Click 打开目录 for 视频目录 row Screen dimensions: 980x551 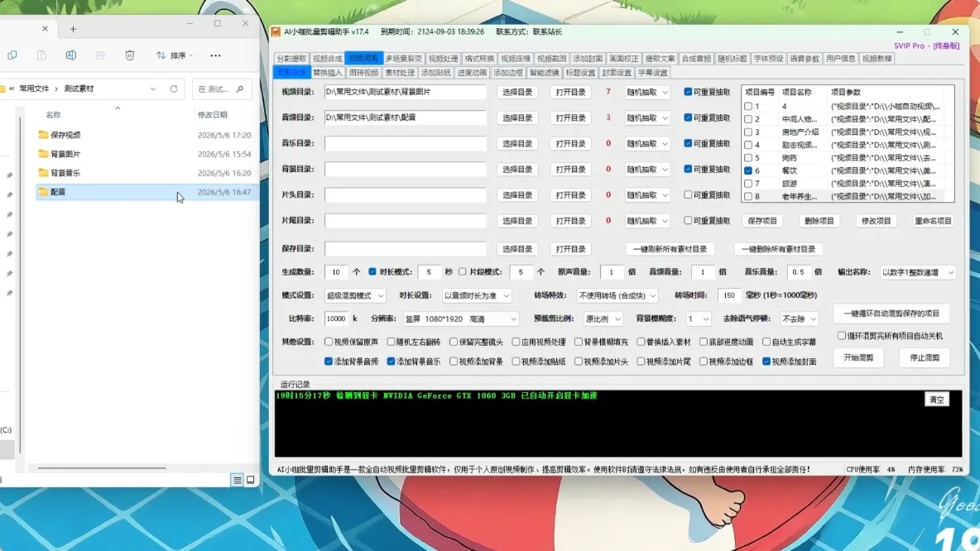pos(570,92)
